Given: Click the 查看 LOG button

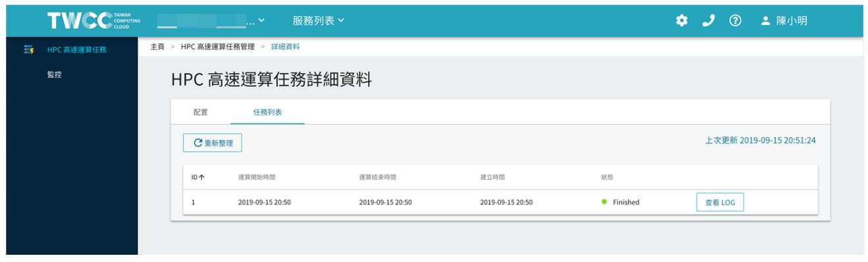Looking at the screenshot, I should click(720, 203).
